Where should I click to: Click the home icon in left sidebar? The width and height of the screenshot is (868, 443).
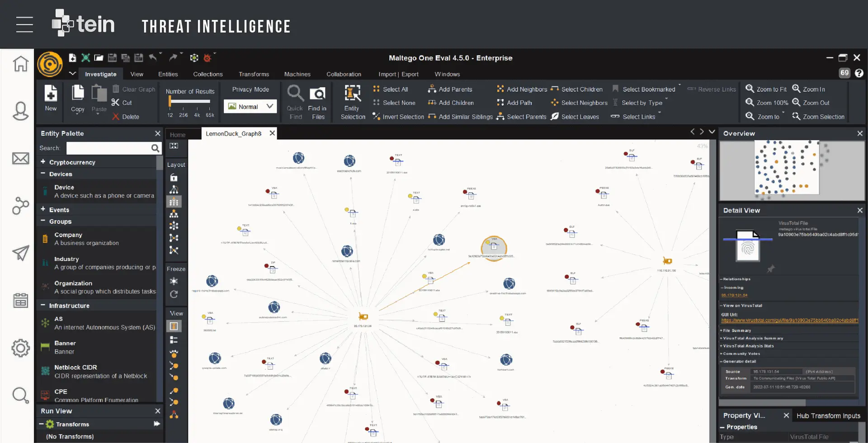point(20,64)
